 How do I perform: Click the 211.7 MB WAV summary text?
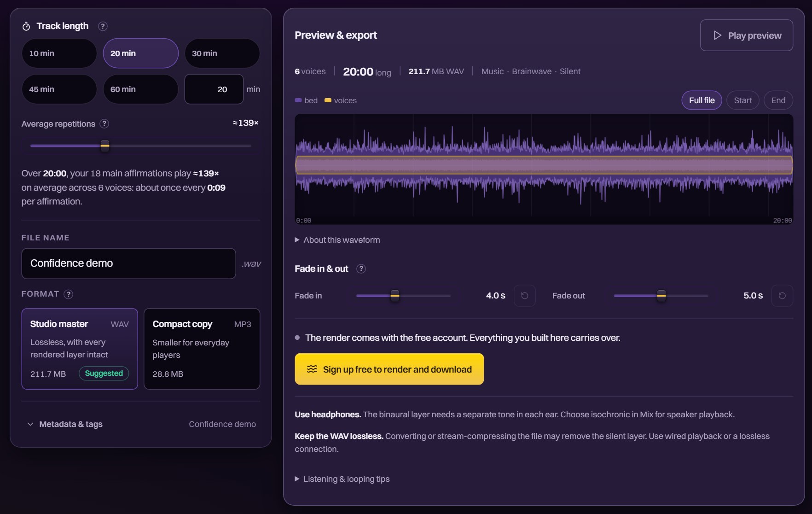pos(436,71)
